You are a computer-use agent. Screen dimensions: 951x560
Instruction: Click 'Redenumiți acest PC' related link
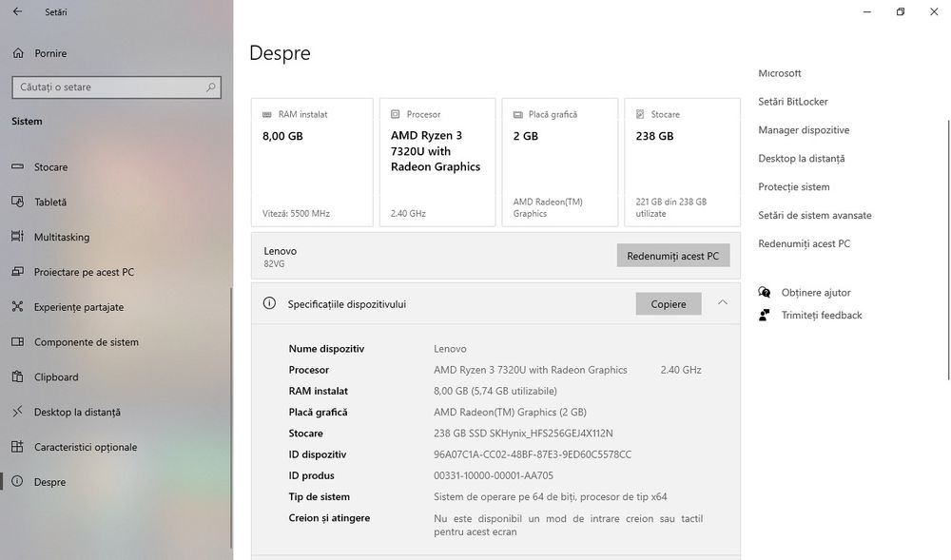[x=805, y=243]
